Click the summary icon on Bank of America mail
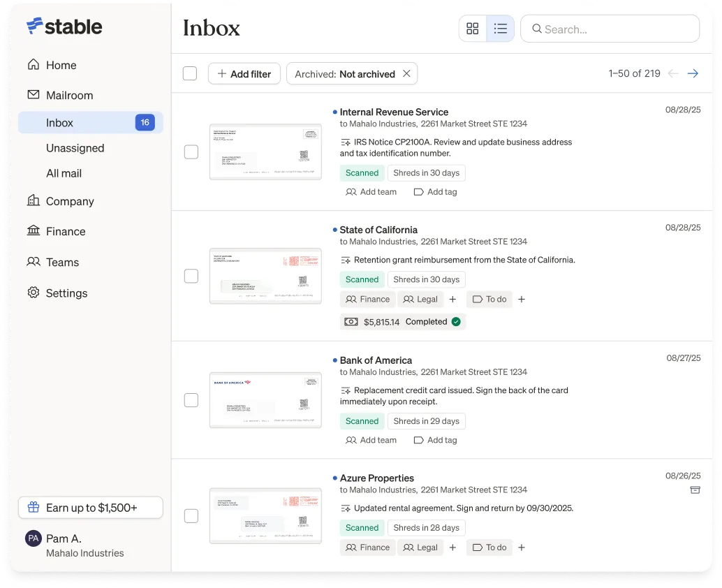Image resolution: width=722 pixels, height=588 pixels. 346,390
